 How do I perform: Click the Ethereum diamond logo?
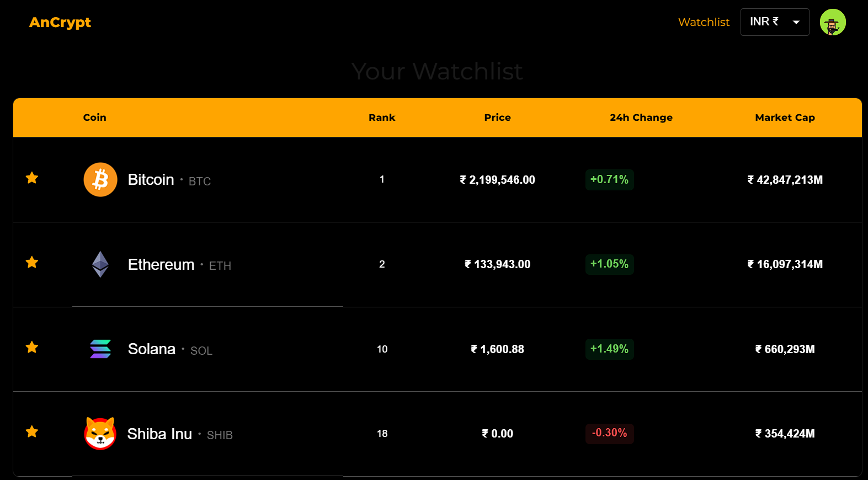pos(100,264)
